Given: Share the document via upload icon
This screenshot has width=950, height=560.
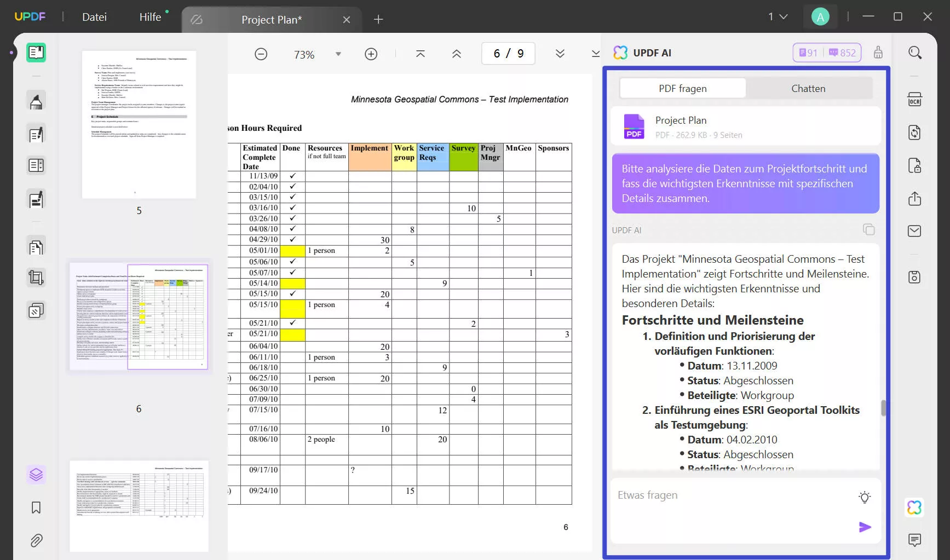Looking at the screenshot, I should 915,198.
